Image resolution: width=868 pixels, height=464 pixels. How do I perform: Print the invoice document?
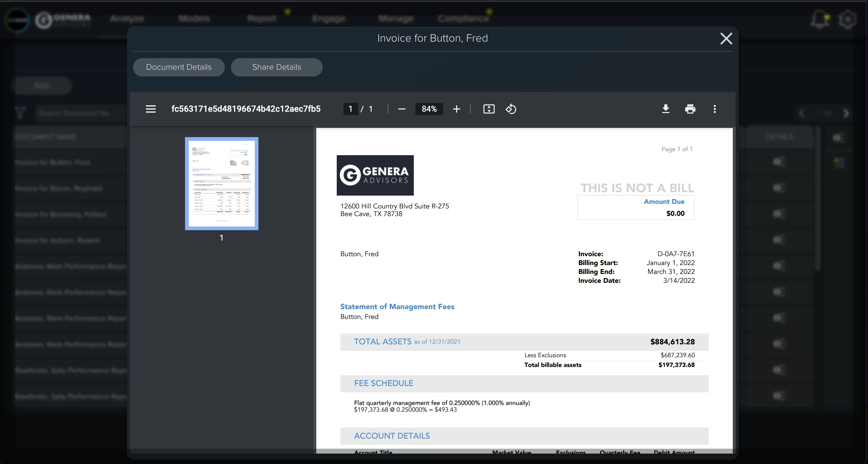pos(690,109)
